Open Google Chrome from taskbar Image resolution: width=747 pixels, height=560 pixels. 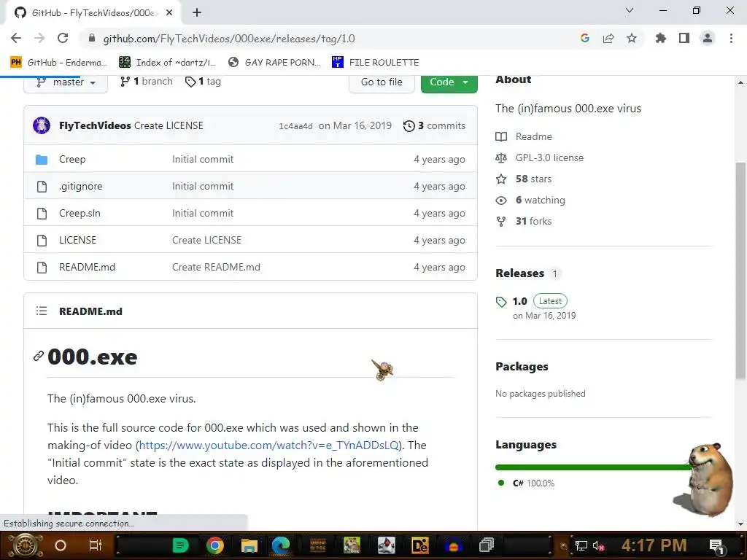pyautogui.click(x=215, y=545)
